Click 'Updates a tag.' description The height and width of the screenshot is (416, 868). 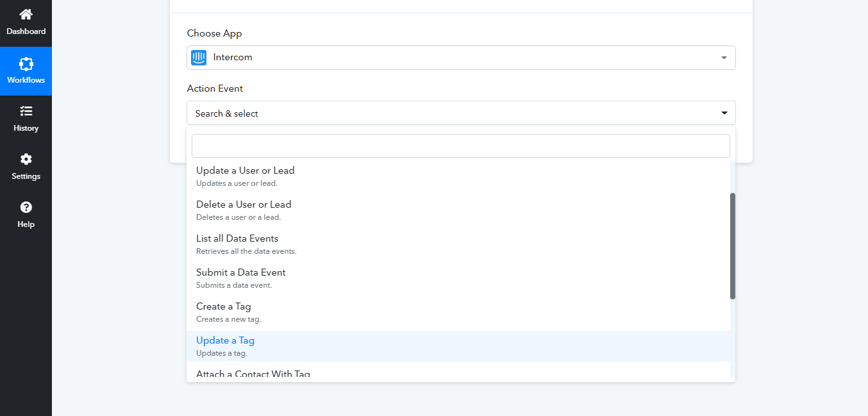[x=222, y=353]
